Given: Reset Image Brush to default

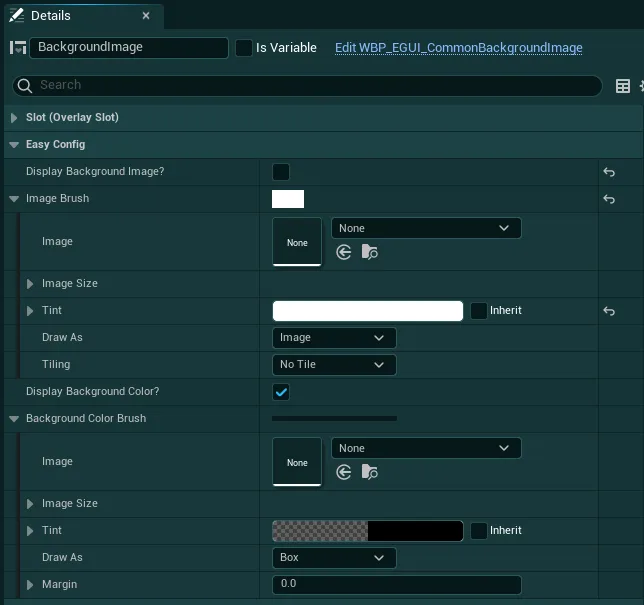Looking at the screenshot, I should (x=609, y=199).
